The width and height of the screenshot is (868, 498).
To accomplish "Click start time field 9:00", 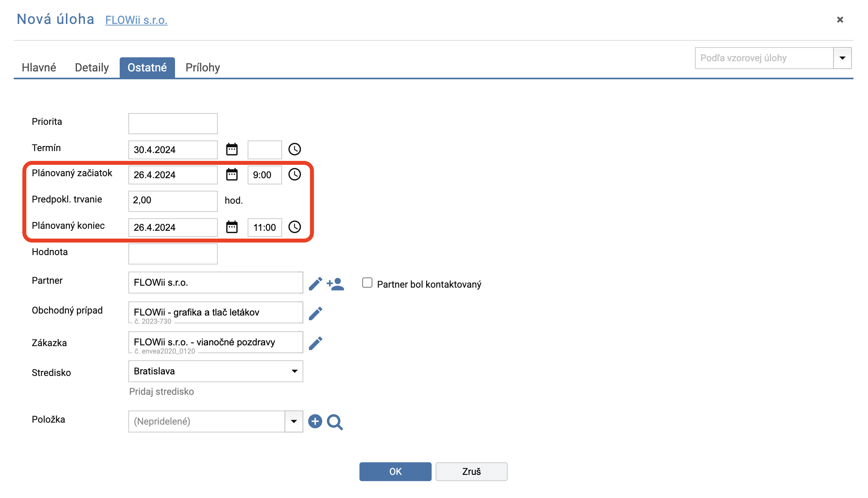I will pyautogui.click(x=265, y=175).
